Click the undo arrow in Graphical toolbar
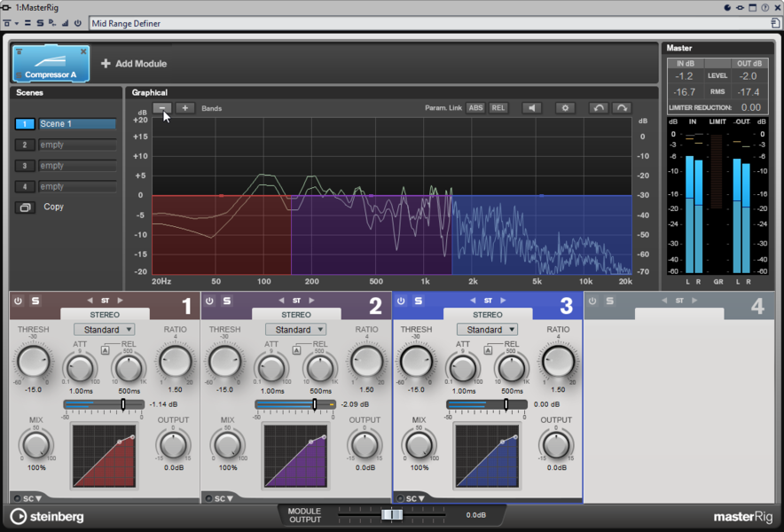Viewport: 784px width, 532px height. click(x=599, y=108)
